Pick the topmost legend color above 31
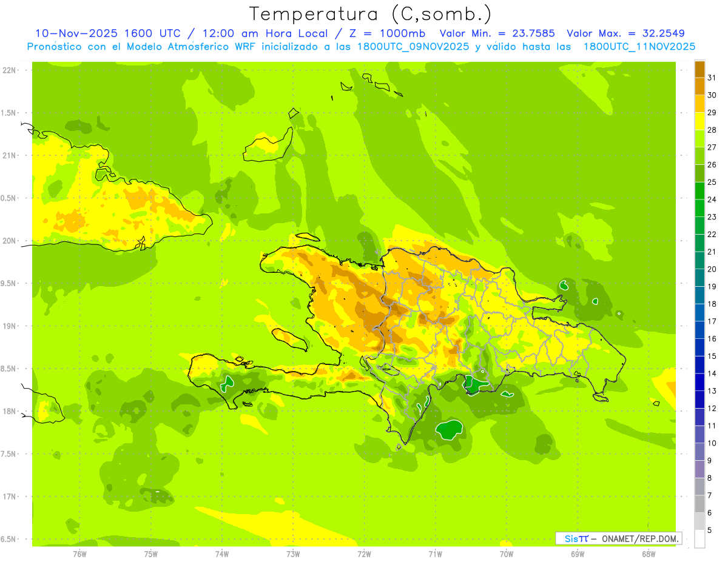 click(699, 69)
